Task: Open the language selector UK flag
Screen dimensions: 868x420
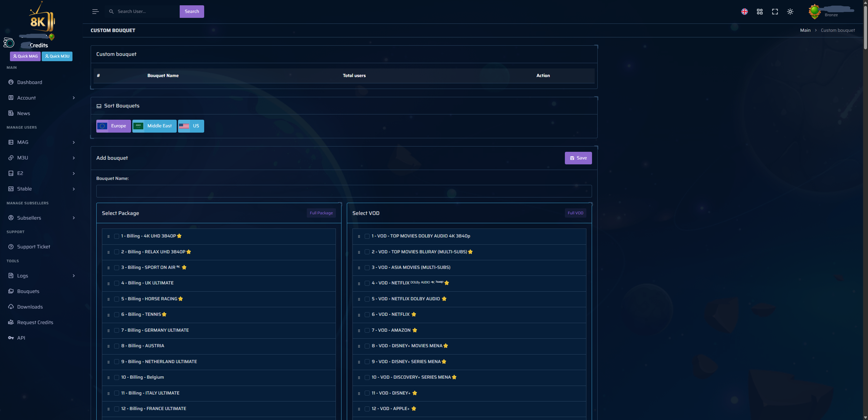Action: point(744,12)
